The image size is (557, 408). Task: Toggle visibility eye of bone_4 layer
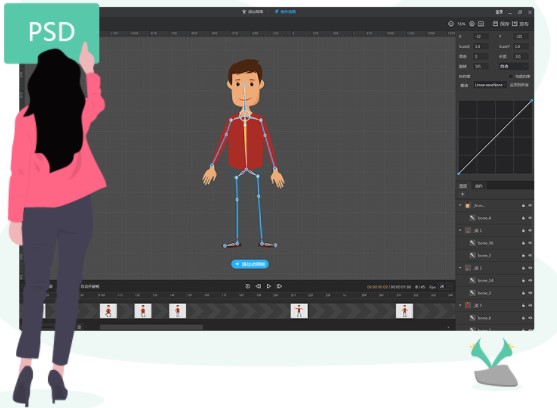pyautogui.click(x=530, y=218)
